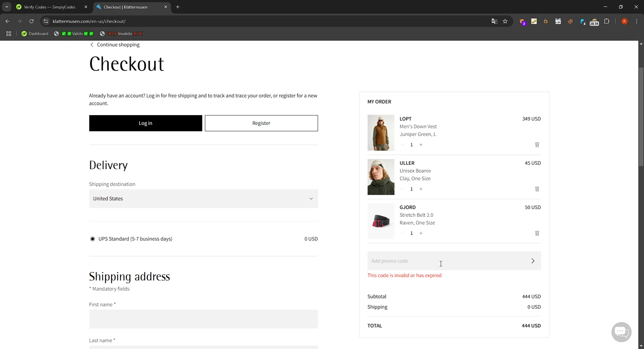644x349 pixels.
Task: Click the barcode-like extension icon
Action: coord(558,21)
